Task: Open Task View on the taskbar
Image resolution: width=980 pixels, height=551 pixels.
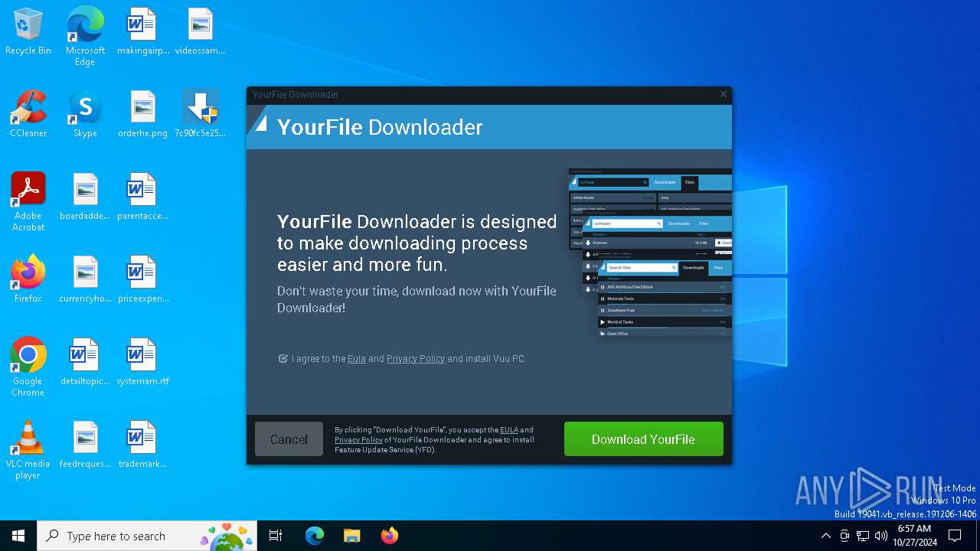Action: click(276, 536)
